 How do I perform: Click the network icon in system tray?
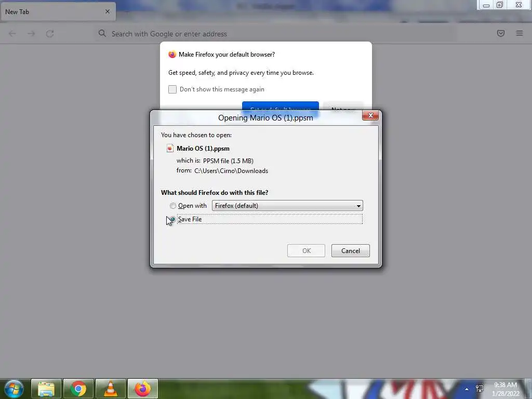(480, 389)
